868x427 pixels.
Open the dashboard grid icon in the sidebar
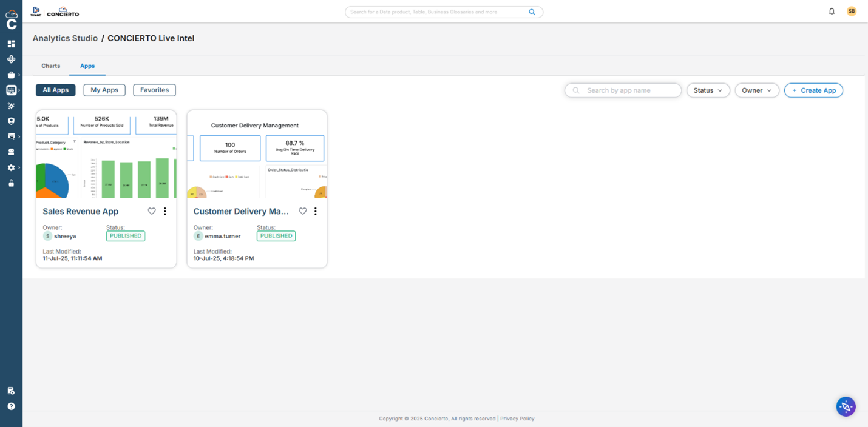[11, 44]
